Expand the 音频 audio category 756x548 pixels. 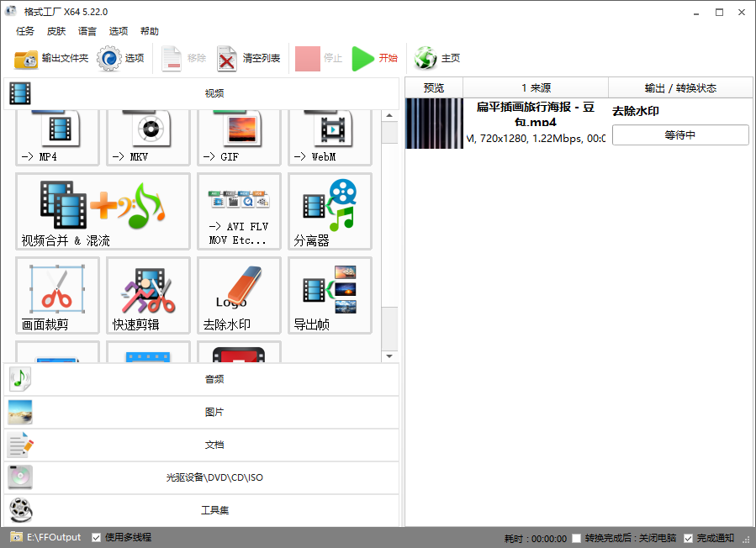(202, 379)
